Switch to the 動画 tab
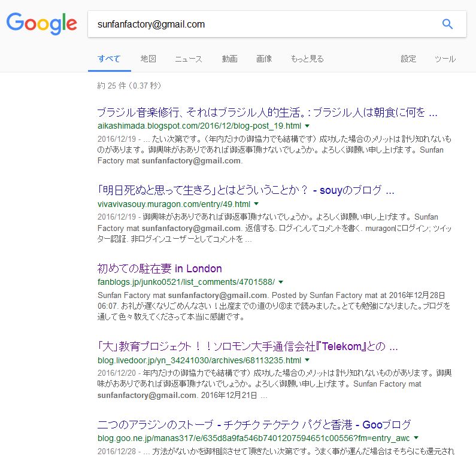476x456 pixels. [x=229, y=59]
